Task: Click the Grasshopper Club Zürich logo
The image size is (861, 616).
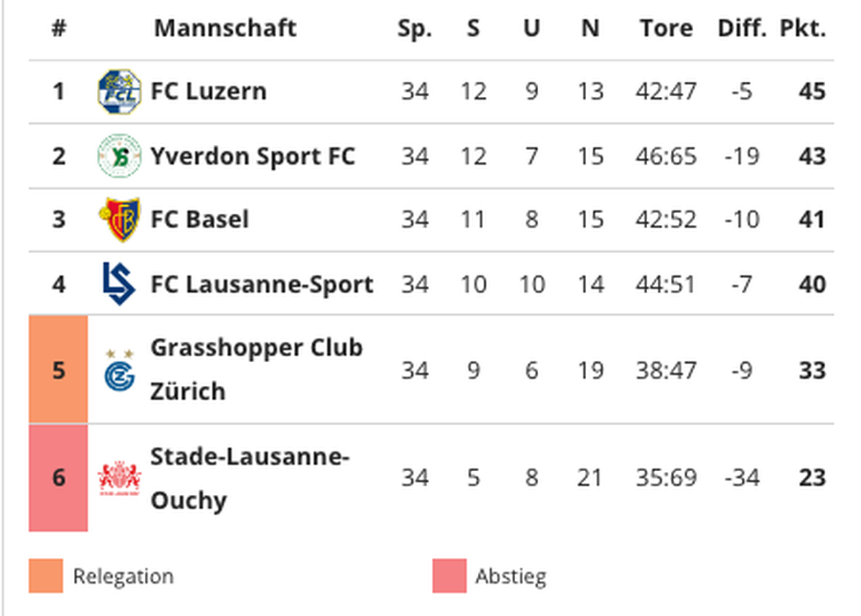Action: (x=119, y=371)
